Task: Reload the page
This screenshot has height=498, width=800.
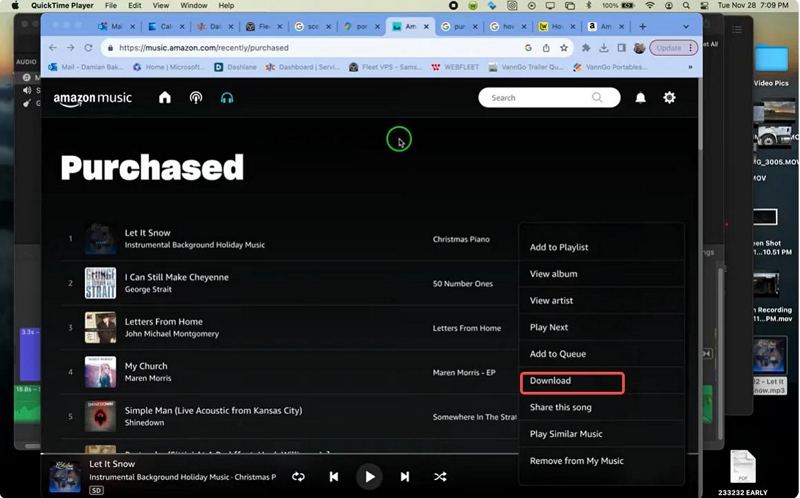Action: coord(88,47)
